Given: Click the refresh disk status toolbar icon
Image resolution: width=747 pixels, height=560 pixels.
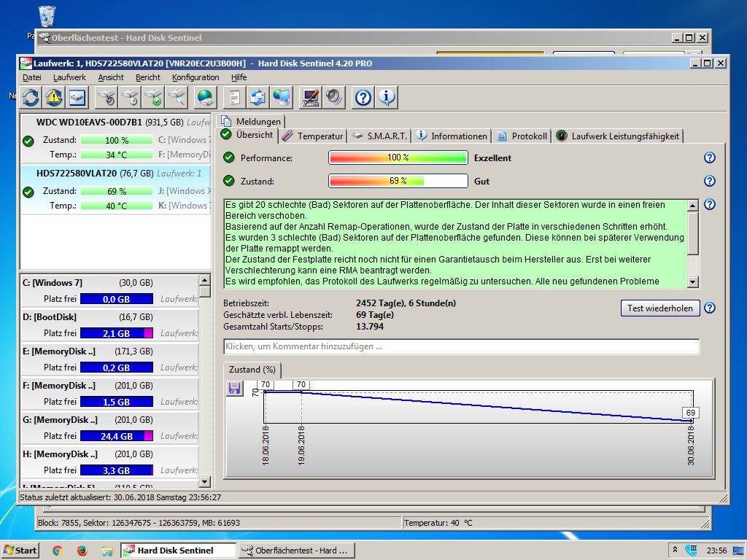Looking at the screenshot, I should point(31,98).
